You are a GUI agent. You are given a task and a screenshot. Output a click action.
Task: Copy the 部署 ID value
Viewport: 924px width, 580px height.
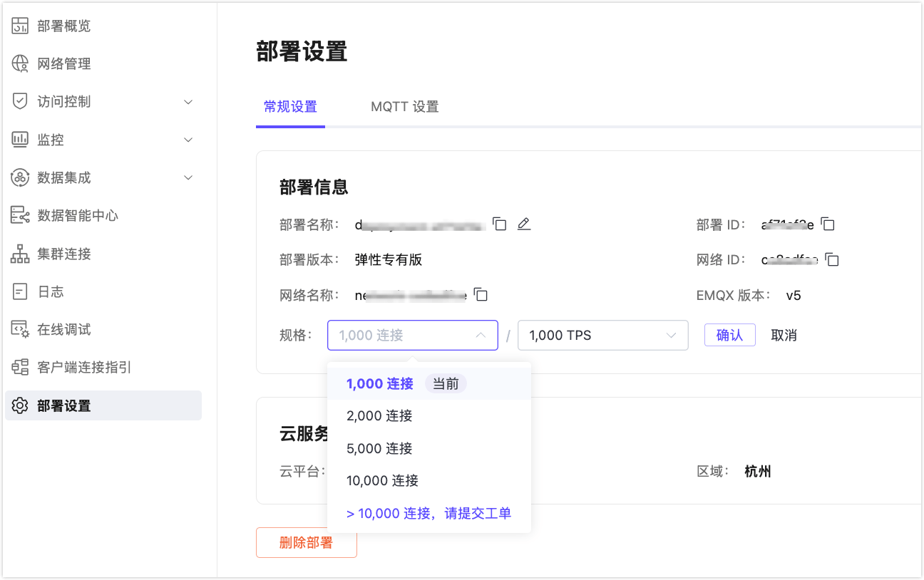coord(828,224)
